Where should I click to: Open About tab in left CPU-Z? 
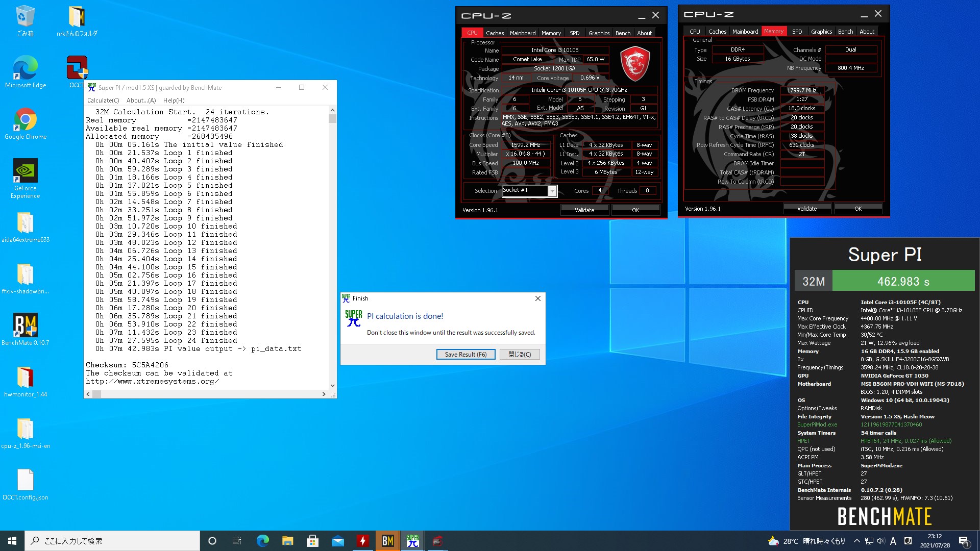pyautogui.click(x=644, y=33)
